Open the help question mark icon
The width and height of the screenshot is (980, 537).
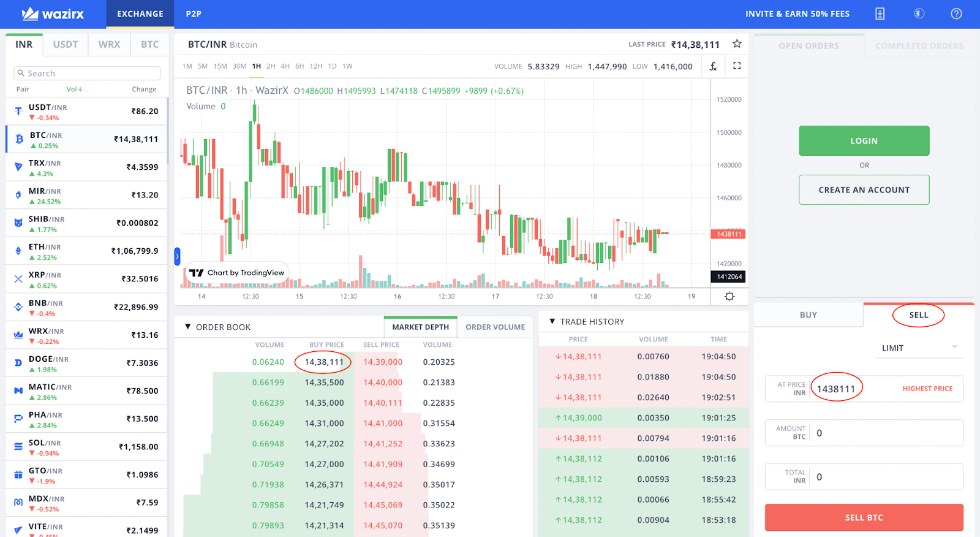(956, 13)
